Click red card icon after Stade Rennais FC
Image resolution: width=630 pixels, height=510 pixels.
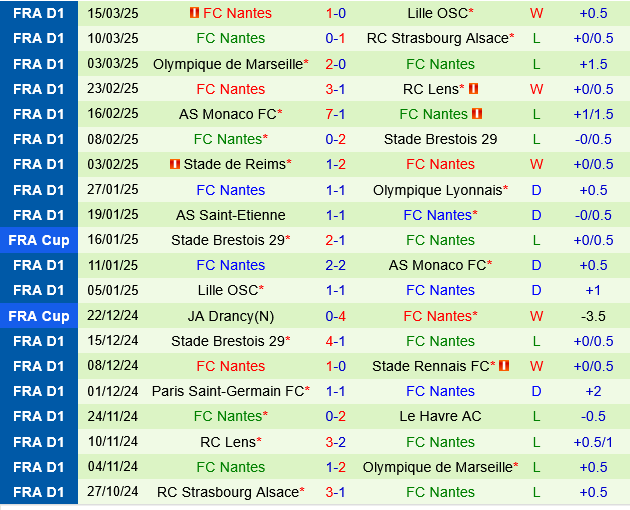point(504,366)
